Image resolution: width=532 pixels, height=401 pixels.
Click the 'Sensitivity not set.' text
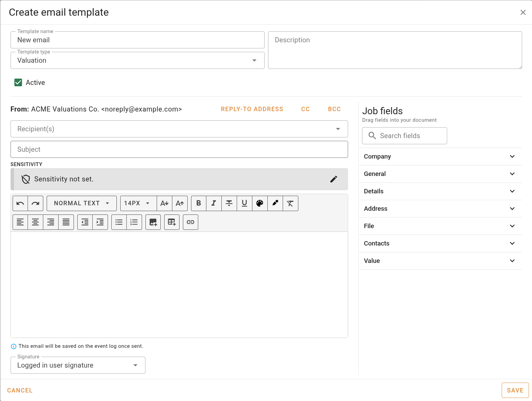64,179
